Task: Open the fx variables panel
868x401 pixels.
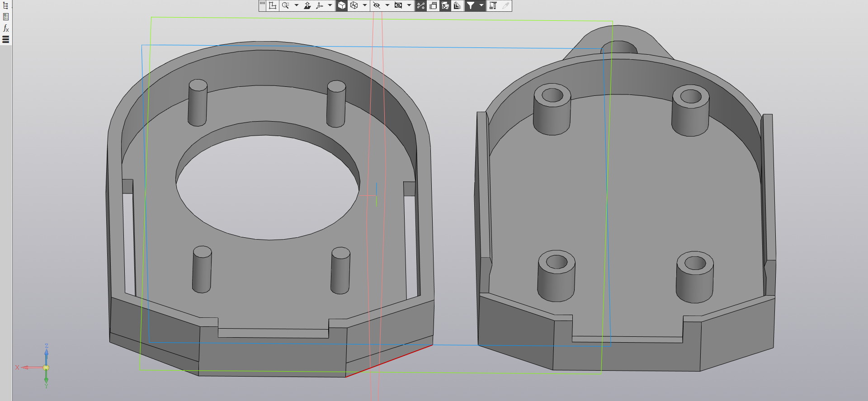Action: pyautogui.click(x=6, y=28)
